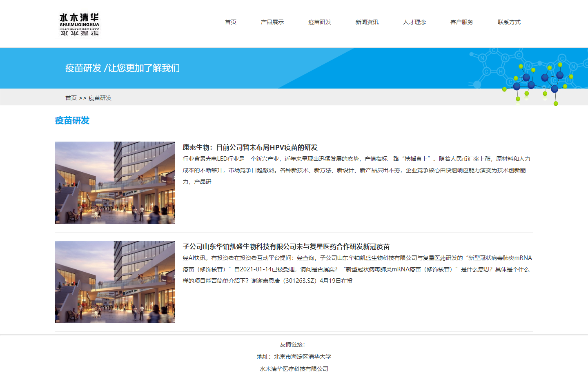This screenshot has width=588, height=375.
Task: Click the 首页 breadcrumb link
Action: pos(71,98)
